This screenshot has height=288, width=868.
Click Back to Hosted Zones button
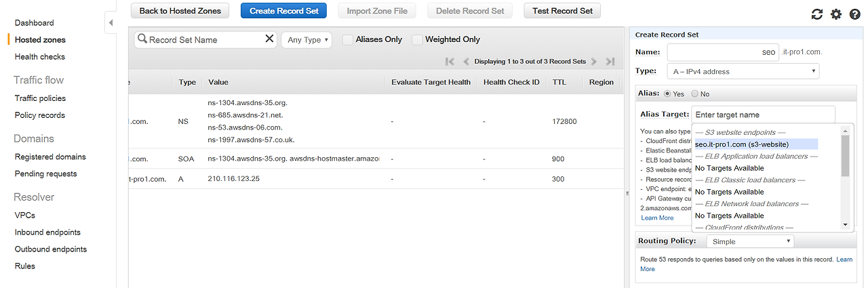[x=180, y=11]
